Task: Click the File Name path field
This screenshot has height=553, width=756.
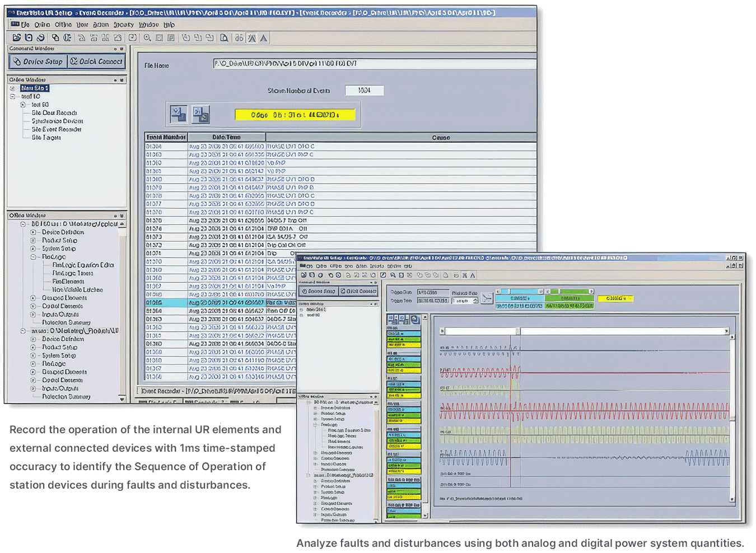Action: 375,64
